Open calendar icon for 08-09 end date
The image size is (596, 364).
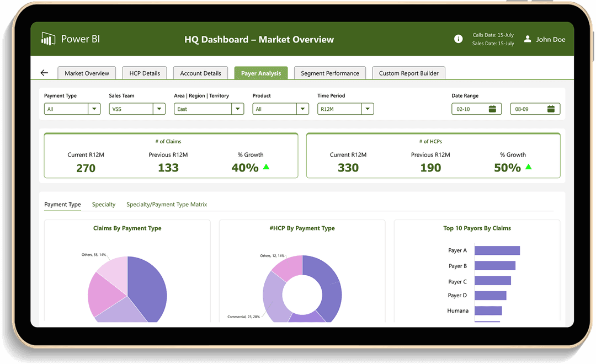[x=551, y=109]
